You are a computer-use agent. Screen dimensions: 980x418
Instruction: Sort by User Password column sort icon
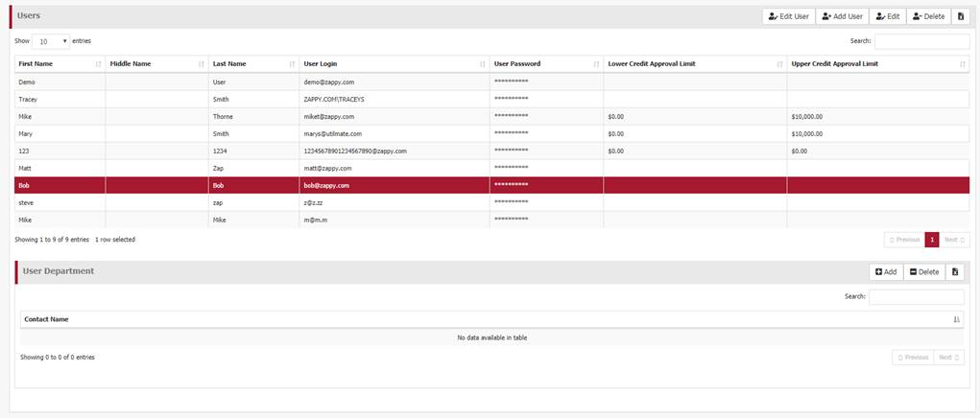595,64
